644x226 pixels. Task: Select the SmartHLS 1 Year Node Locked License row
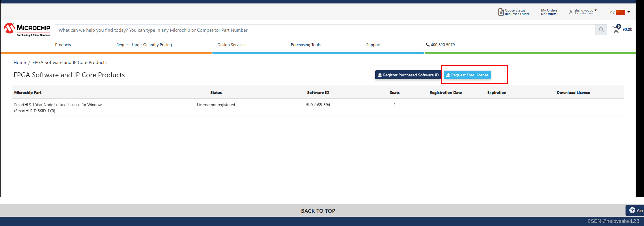click(x=318, y=108)
